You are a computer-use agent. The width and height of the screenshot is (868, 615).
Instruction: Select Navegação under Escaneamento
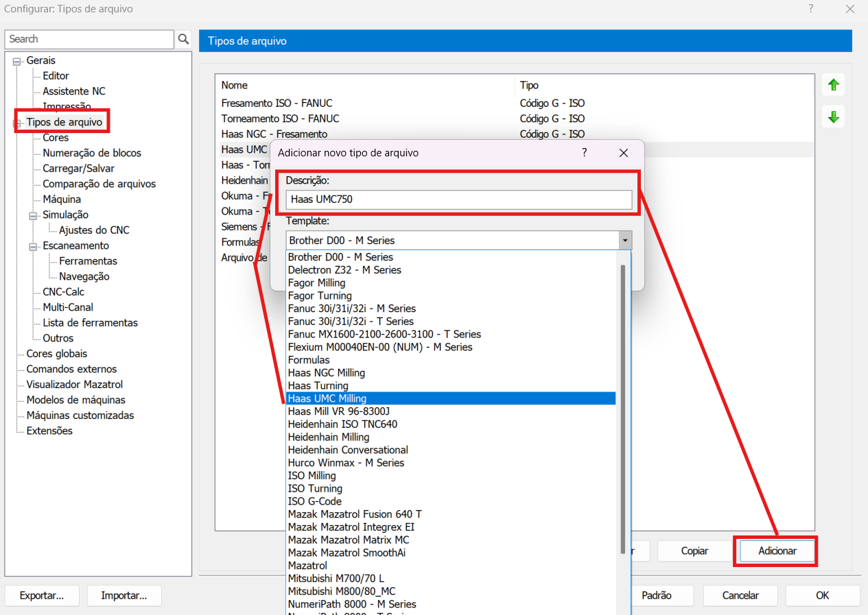pyautogui.click(x=84, y=277)
